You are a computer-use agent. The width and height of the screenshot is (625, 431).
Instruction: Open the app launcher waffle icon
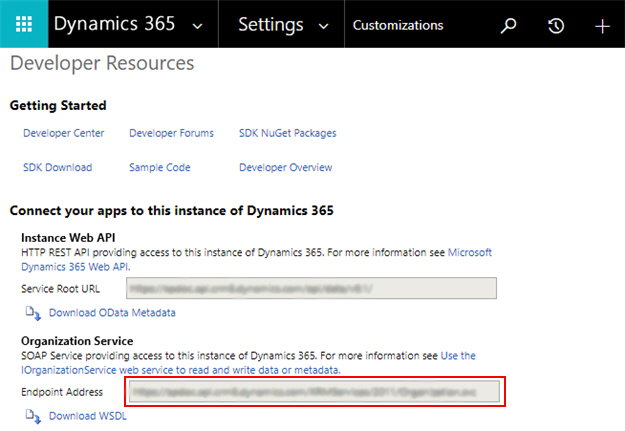24,24
